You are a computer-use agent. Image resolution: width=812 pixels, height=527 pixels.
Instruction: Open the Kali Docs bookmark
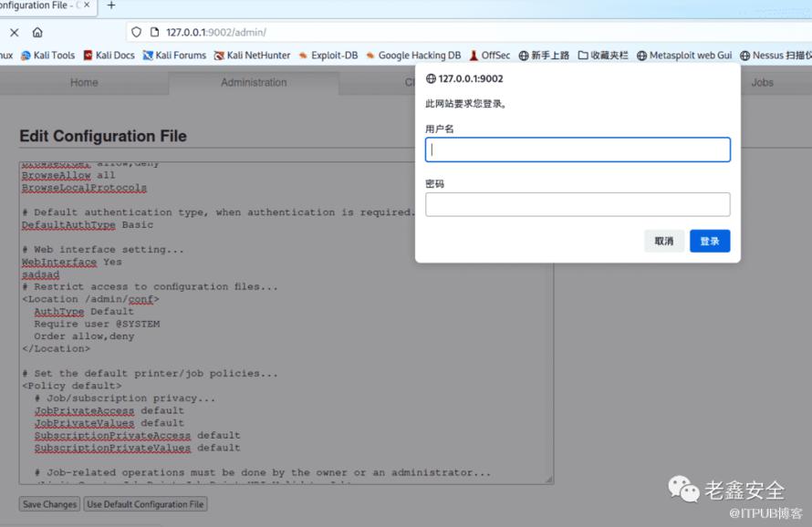(x=109, y=55)
